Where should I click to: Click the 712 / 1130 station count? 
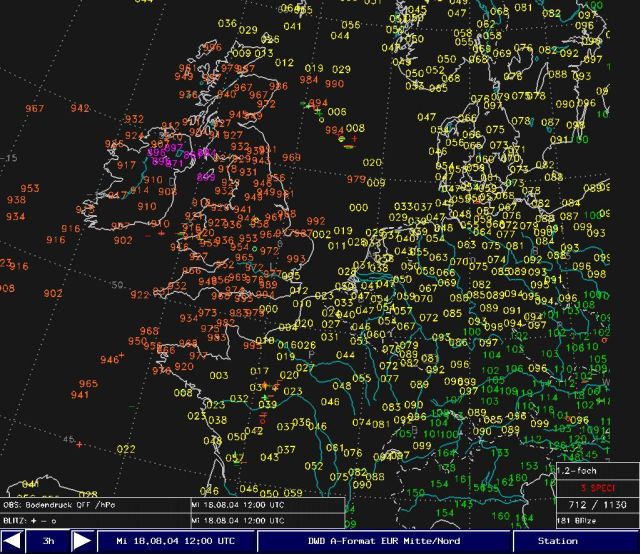[596, 504]
